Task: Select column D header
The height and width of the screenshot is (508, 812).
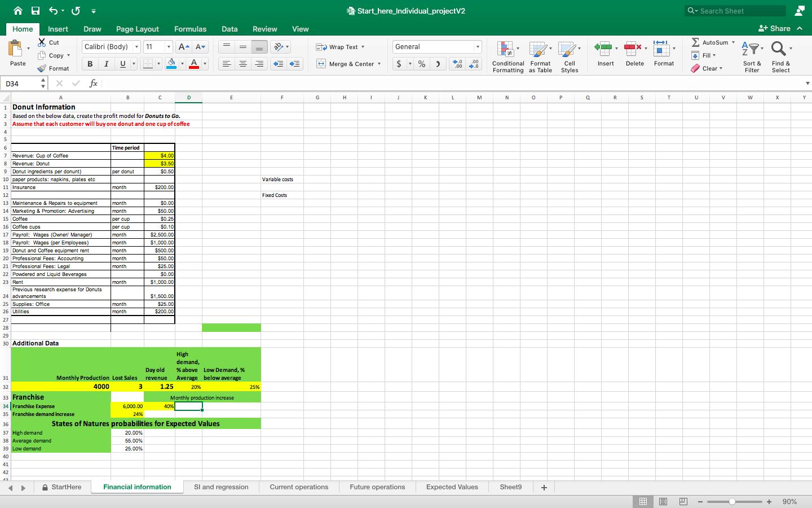Action: 188,98
